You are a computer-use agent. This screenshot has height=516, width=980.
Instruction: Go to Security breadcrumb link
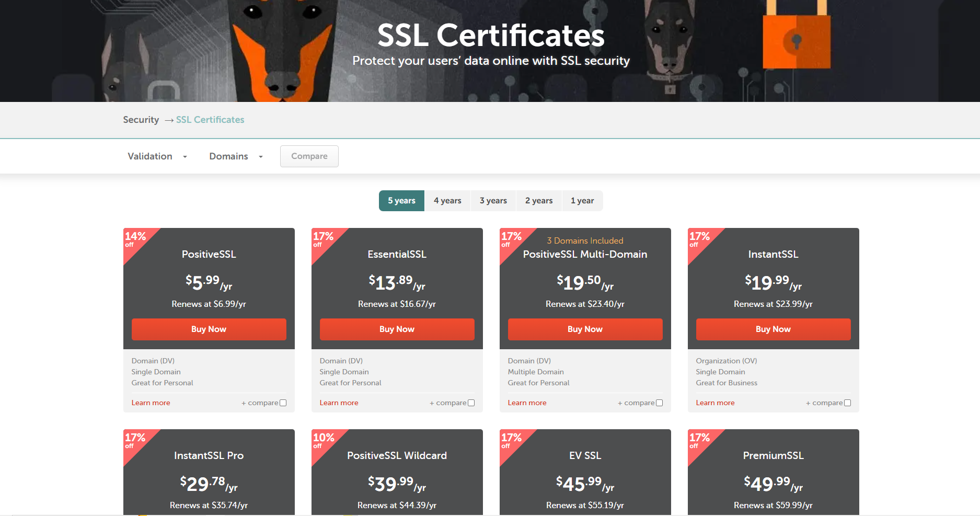(x=141, y=120)
